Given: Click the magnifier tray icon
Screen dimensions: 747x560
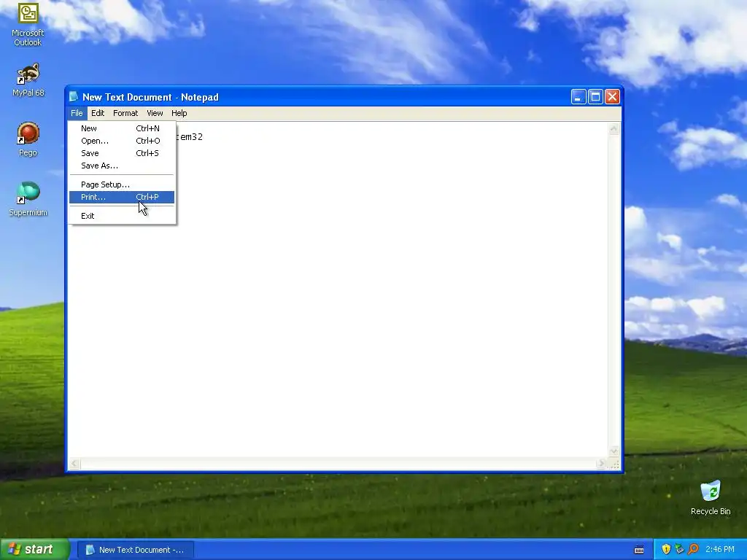Looking at the screenshot, I should point(693,549).
